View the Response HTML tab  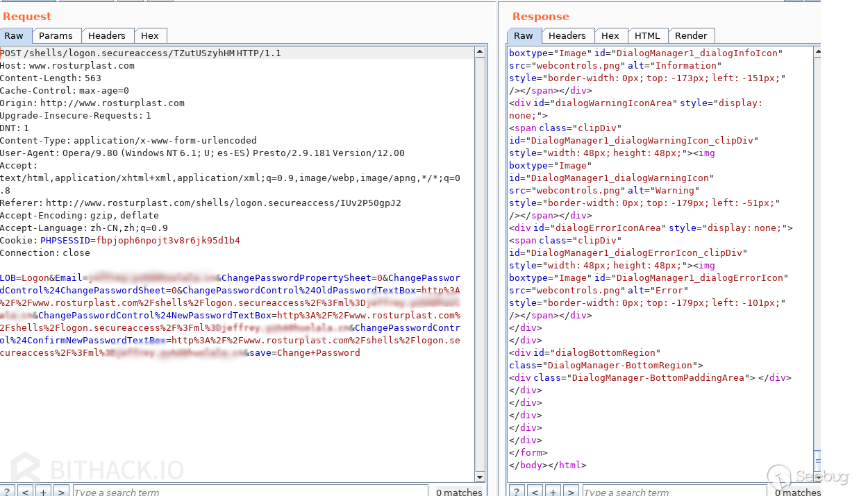tap(647, 35)
